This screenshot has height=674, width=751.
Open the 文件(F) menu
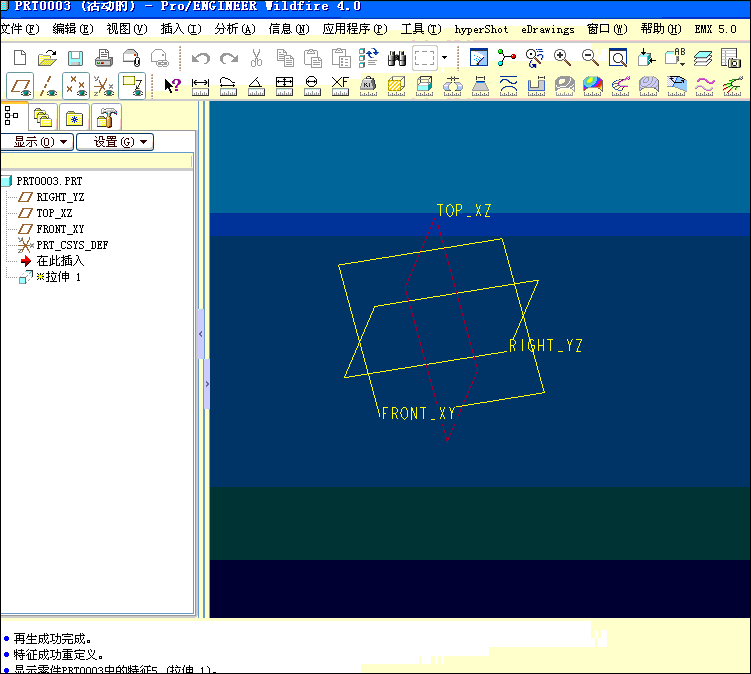coord(20,29)
